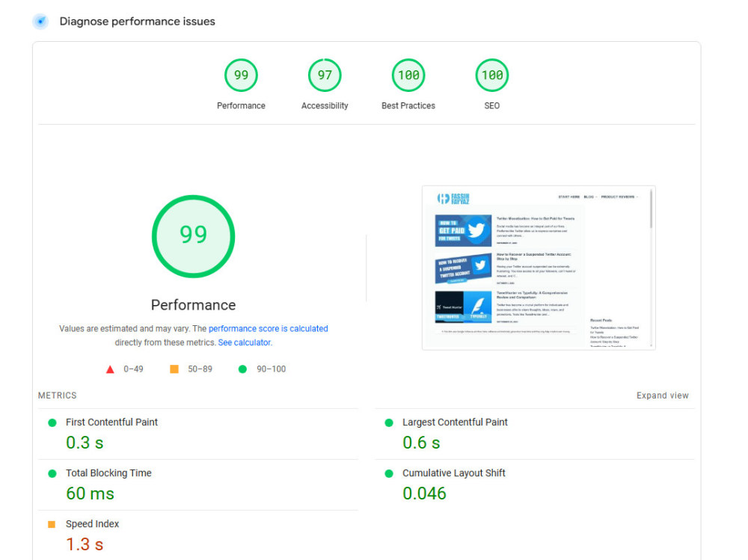Expand the metrics view
The height and width of the screenshot is (560, 748).
click(x=663, y=396)
